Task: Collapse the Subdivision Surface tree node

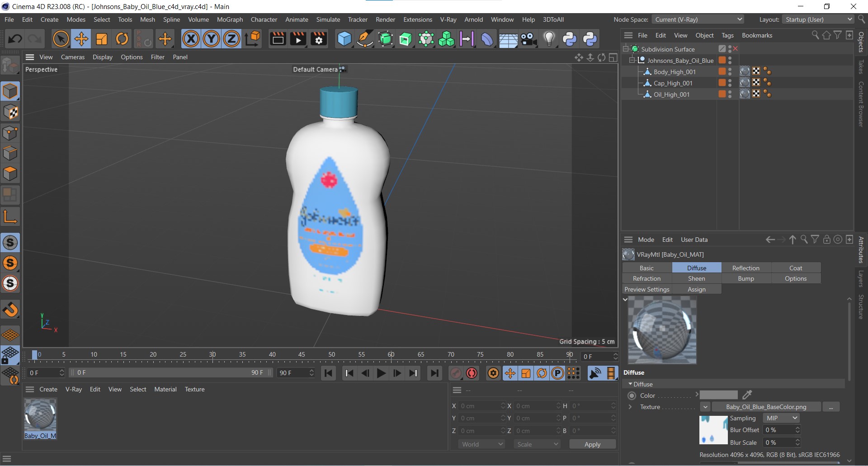Action: [626, 49]
